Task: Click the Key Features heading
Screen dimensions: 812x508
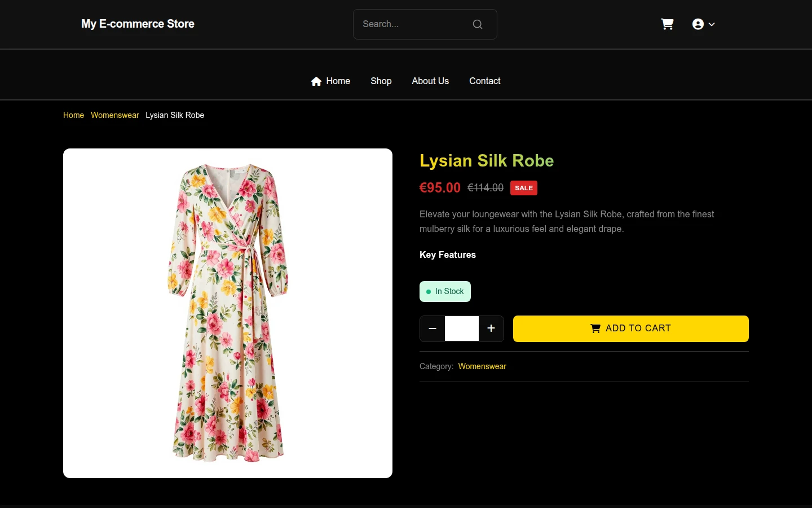Action: 448,255
